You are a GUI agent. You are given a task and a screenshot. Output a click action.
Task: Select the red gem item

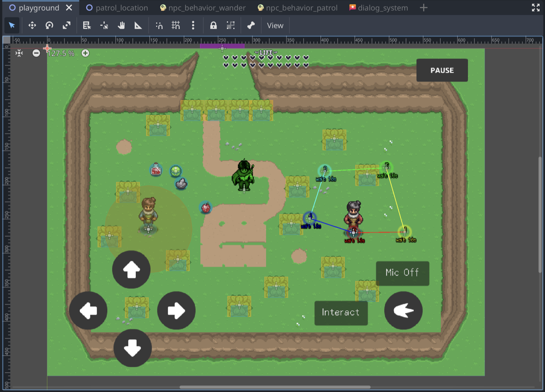[x=206, y=208]
